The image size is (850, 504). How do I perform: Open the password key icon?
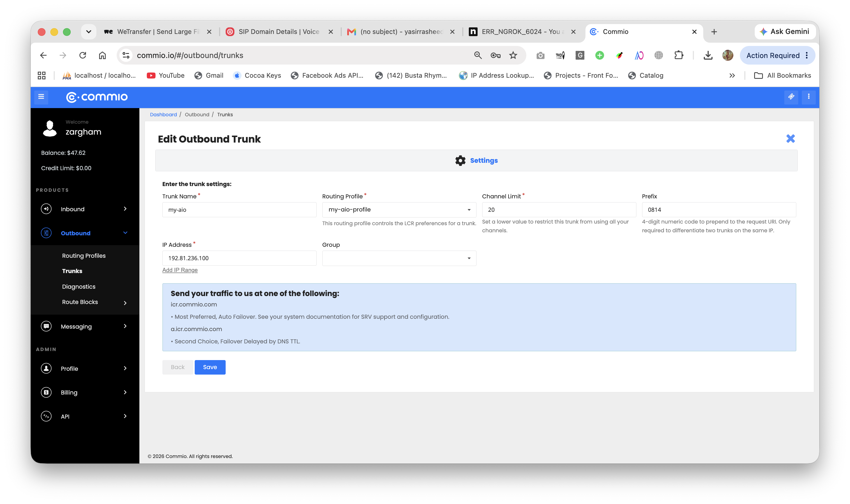point(495,55)
